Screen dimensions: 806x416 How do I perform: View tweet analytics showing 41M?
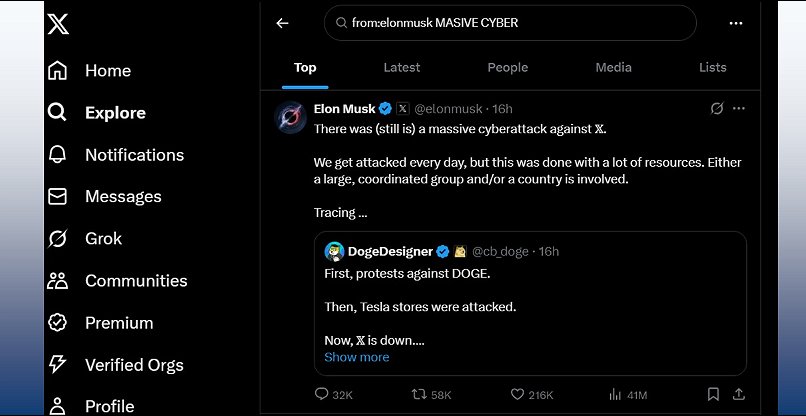tap(616, 395)
